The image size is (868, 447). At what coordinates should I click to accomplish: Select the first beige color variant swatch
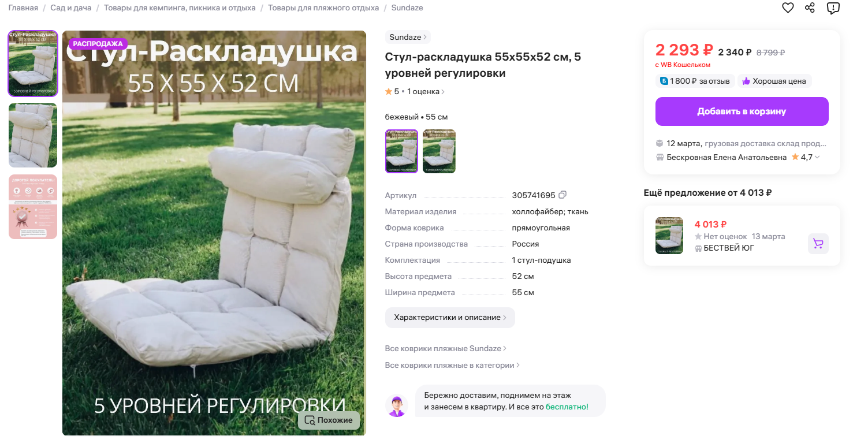401,151
